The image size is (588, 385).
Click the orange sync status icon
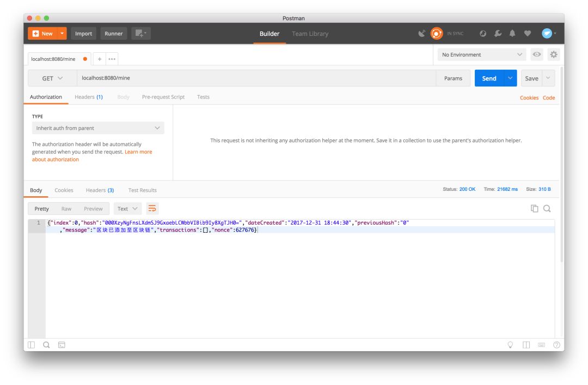[437, 34]
